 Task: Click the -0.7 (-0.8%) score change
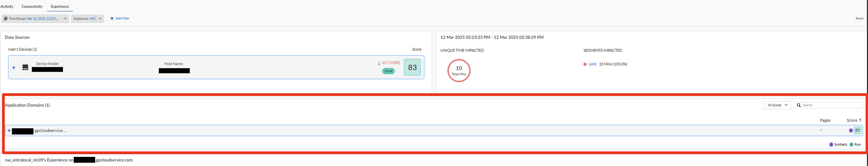coord(391,63)
